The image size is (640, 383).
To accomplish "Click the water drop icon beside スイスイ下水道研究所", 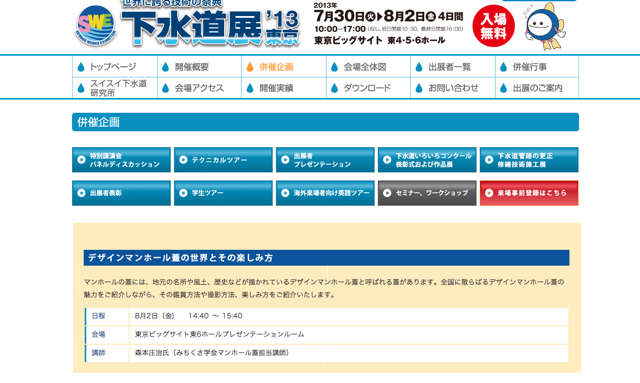I will click(x=81, y=88).
